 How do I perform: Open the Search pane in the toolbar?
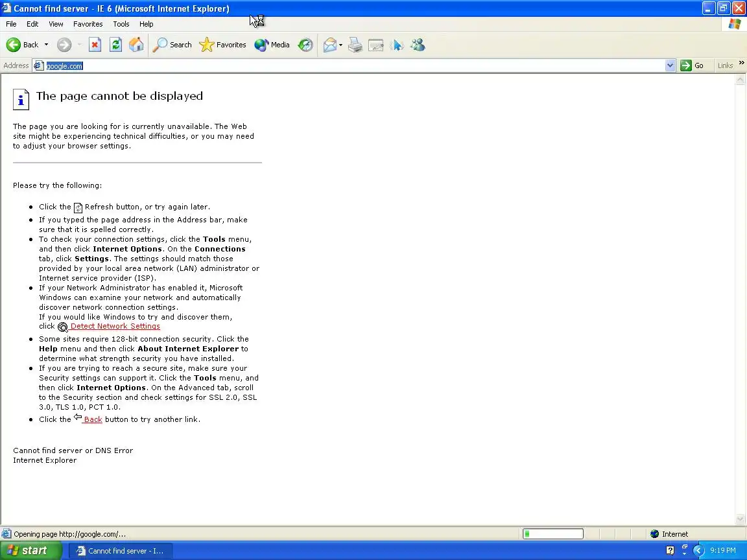click(x=172, y=45)
